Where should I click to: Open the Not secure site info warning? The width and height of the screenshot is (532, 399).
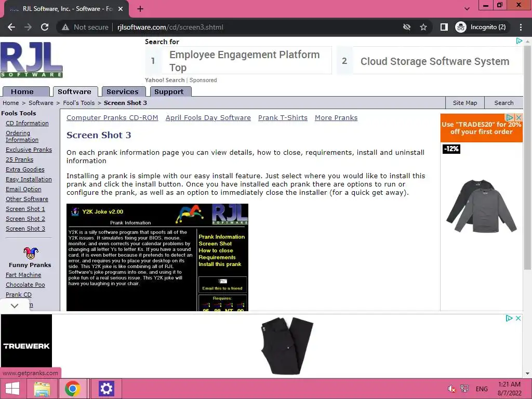point(85,27)
